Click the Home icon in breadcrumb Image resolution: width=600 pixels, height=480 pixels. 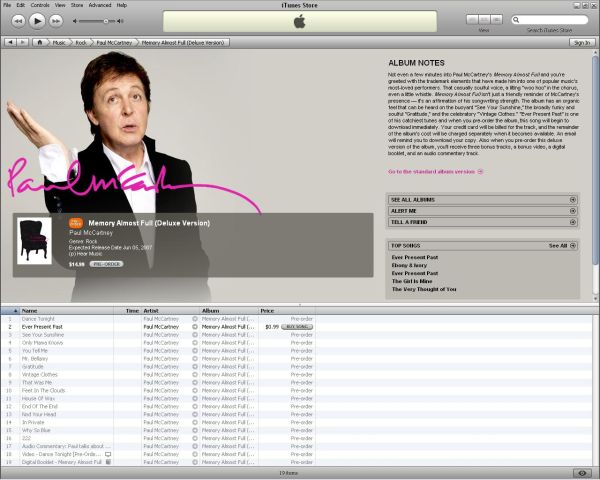click(x=39, y=42)
